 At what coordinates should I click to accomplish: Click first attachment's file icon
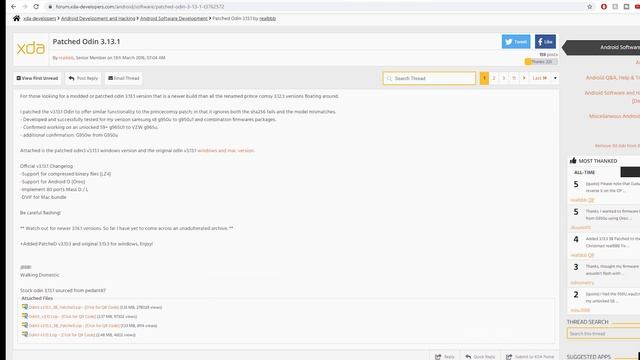tap(25, 307)
